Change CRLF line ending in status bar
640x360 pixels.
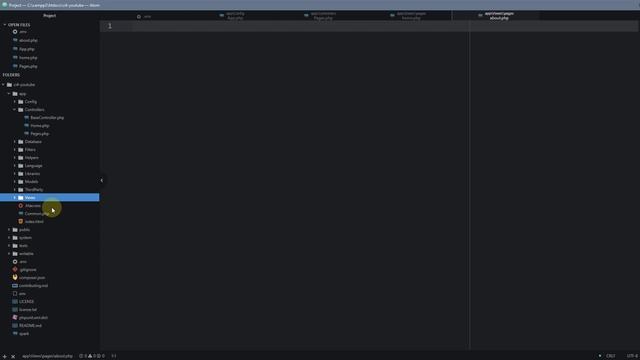click(610, 356)
